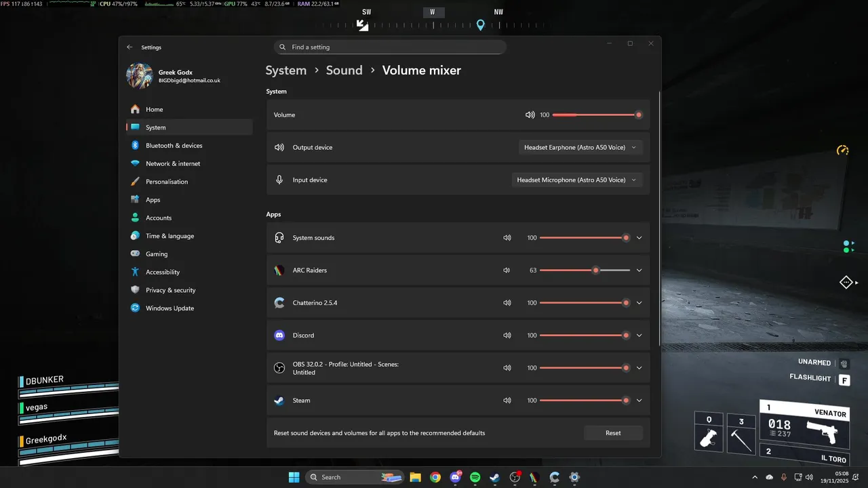Mute Discord speaker icon in mixer
Image resolution: width=868 pixels, height=488 pixels.
tap(507, 335)
